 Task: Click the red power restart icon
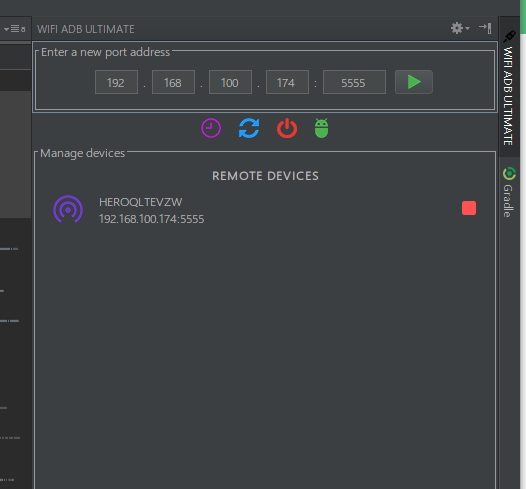coord(287,128)
